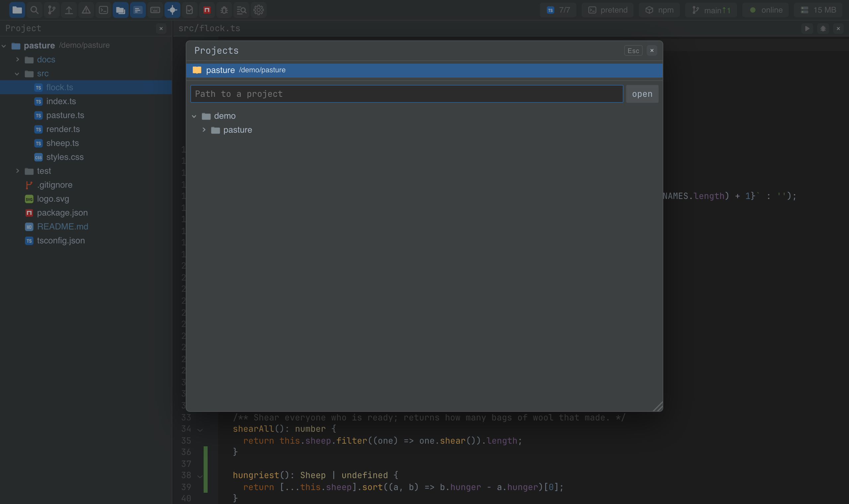Click the npm package status item

tap(659, 10)
